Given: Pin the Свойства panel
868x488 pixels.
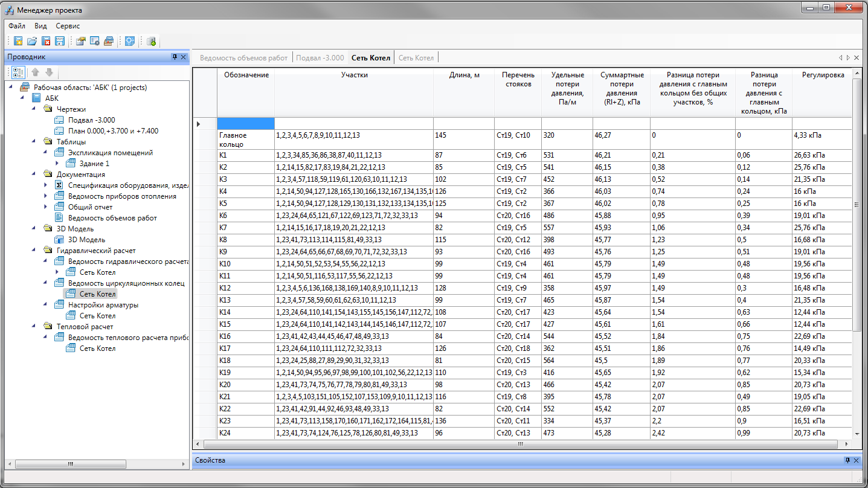Looking at the screenshot, I should pyautogui.click(x=847, y=460).
